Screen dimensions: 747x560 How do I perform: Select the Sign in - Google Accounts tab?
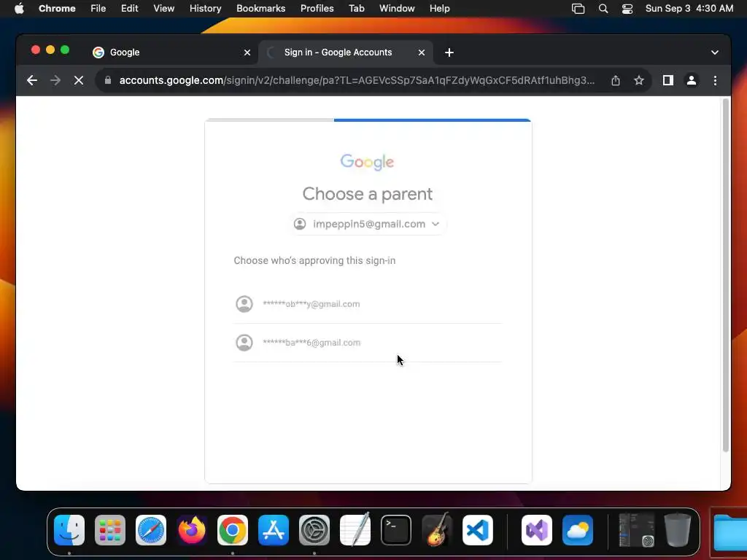click(x=345, y=52)
